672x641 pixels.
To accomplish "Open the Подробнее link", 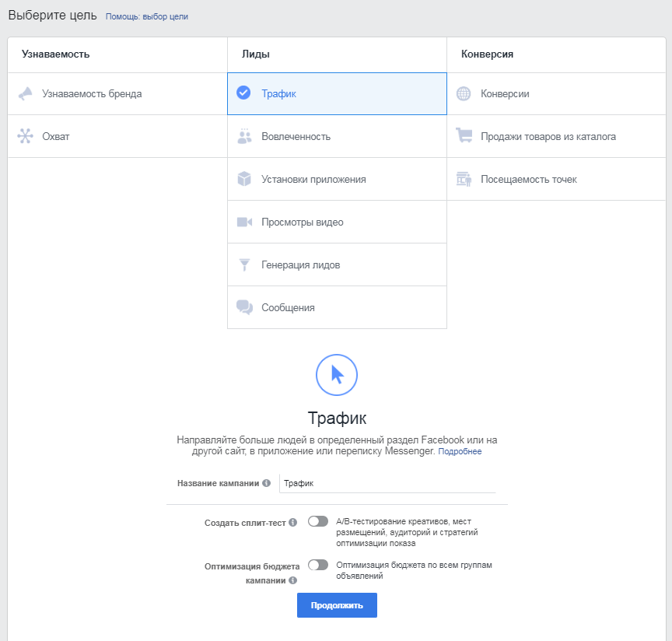I will tap(460, 451).
